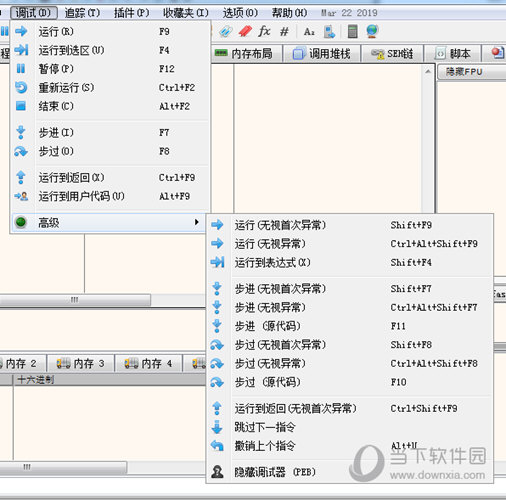Viewport: 506px width, 500px height.
Task: Open the 内存 2 dump tab
Action: tap(22, 363)
